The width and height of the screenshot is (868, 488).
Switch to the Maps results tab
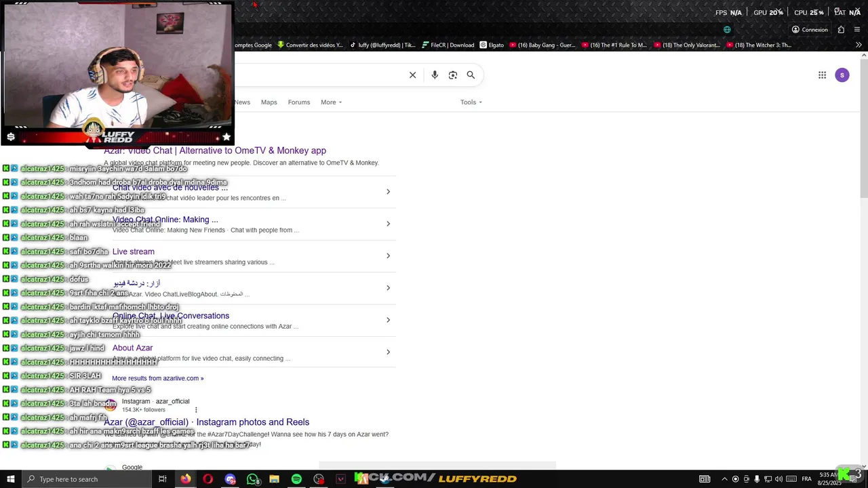269,102
